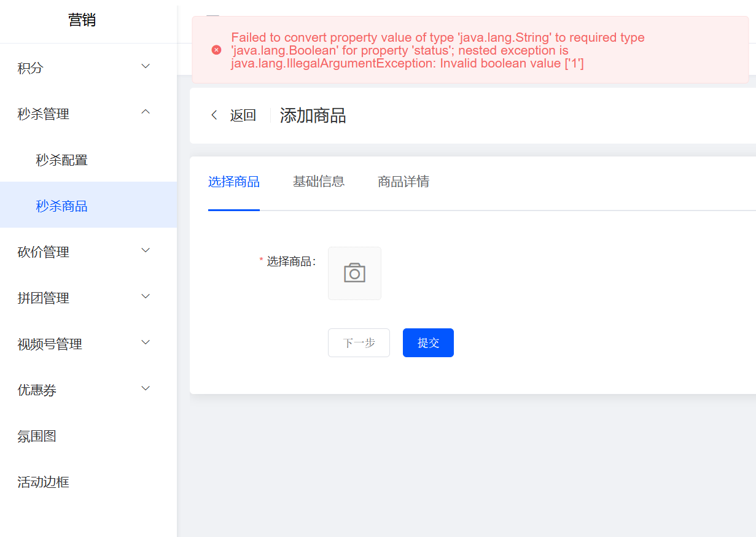
Task: Open the 视频号管理 submenu chevron
Action: 146,342
